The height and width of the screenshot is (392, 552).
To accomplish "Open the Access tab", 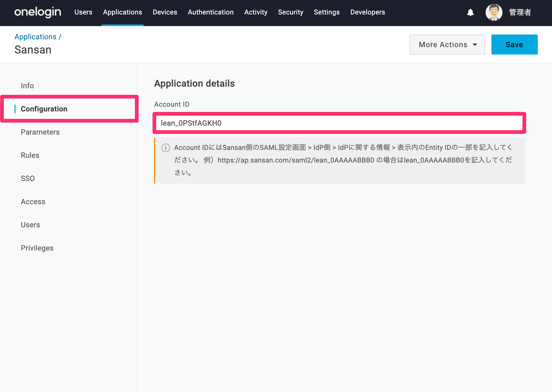I will click(33, 202).
